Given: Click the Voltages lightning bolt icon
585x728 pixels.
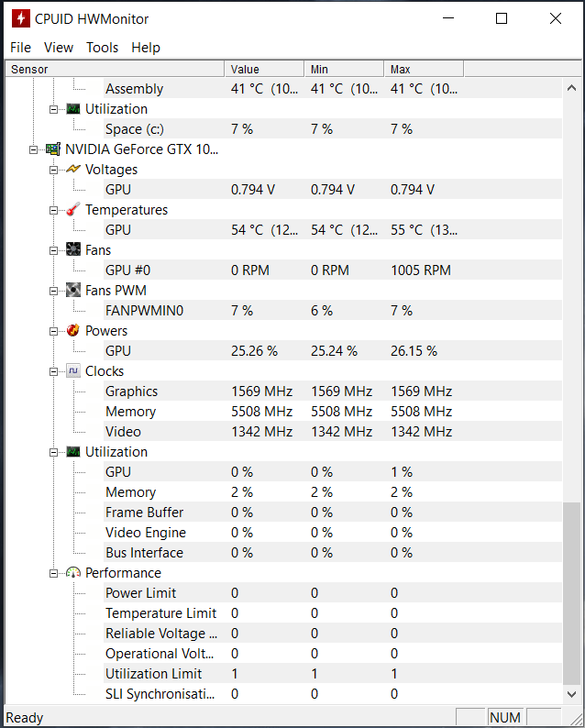Looking at the screenshot, I should (73, 170).
